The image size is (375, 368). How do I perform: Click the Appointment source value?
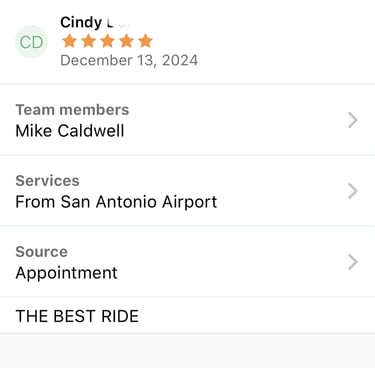[66, 273]
